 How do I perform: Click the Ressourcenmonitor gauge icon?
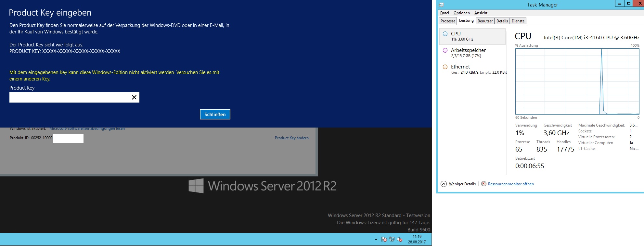[x=484, y=184]
